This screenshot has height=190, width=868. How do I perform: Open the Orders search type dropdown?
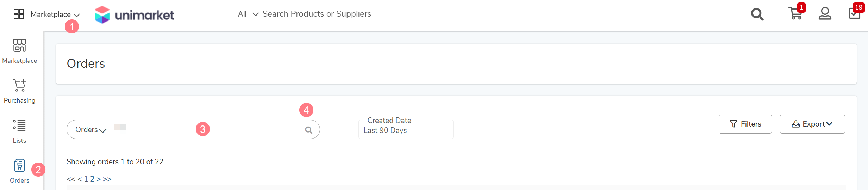tap(91, 130)
